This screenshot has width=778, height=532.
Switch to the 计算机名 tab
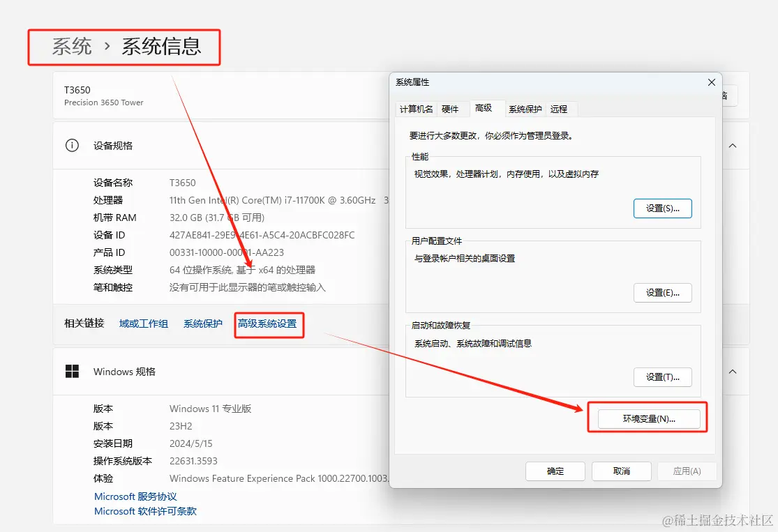coord(417,109)
